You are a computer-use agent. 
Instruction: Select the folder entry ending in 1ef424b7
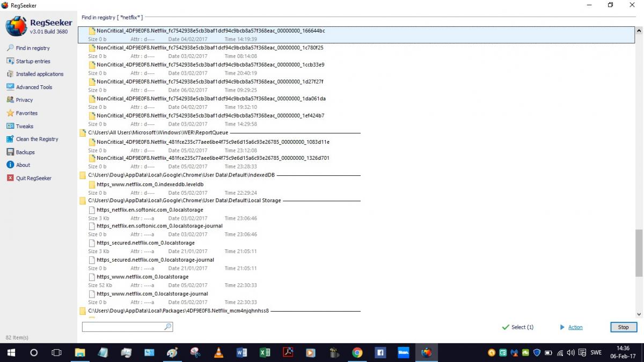point(210,115)
